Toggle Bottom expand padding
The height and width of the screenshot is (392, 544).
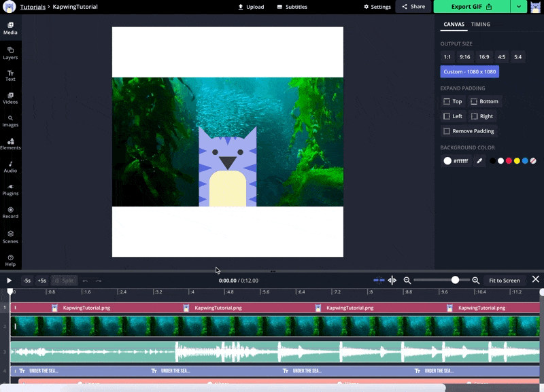point(484,101)
